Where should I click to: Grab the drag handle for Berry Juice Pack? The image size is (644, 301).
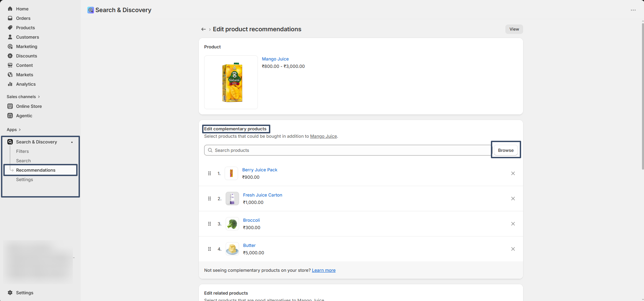210,173
